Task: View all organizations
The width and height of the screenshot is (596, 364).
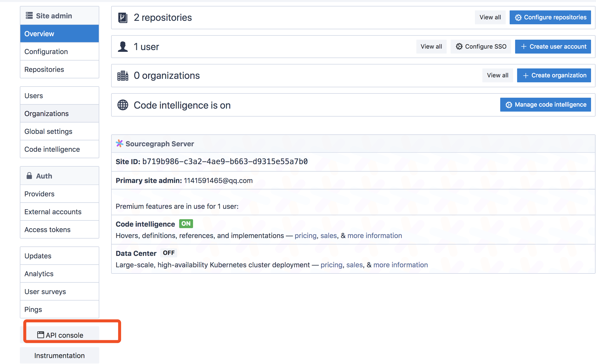Action: click(x=497, y=75)
